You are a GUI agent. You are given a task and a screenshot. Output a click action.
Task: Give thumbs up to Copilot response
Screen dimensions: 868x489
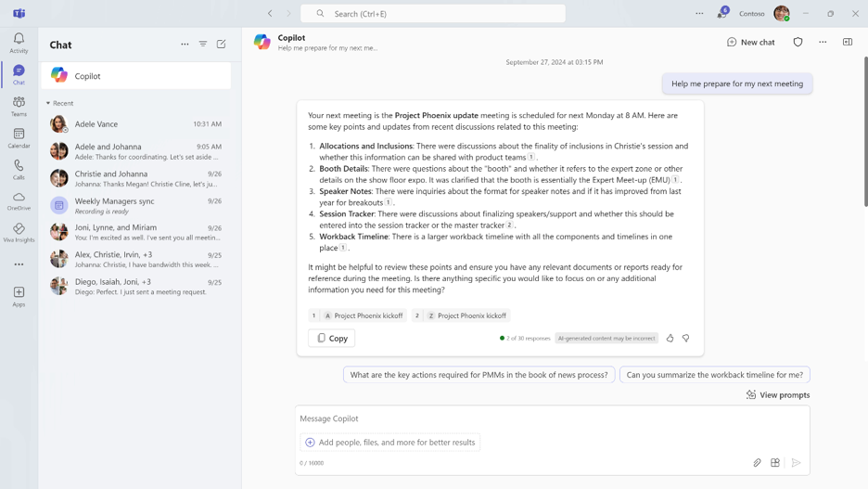[670, 339]
